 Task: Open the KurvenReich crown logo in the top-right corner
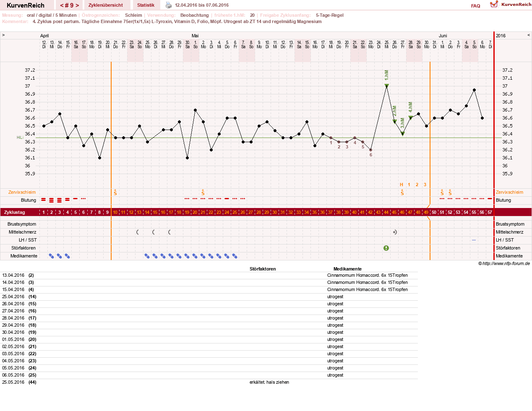[494, 4]
